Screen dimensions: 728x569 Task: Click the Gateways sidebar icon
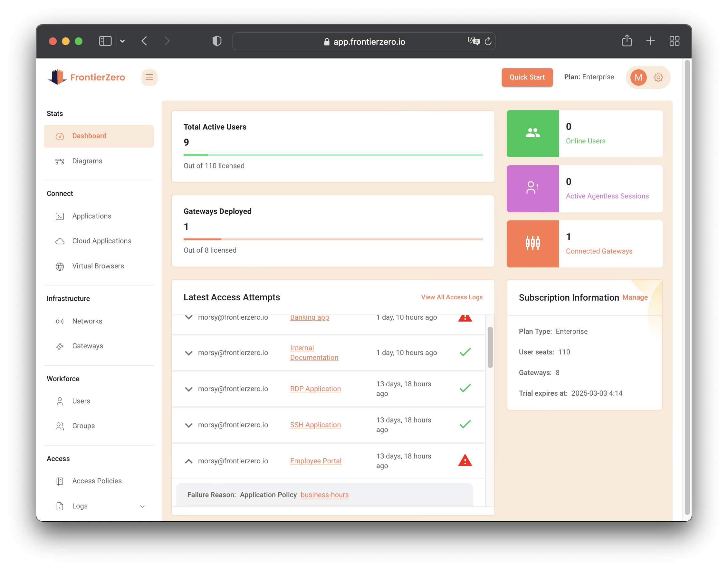pyautogui.click(x=60, y=346)
